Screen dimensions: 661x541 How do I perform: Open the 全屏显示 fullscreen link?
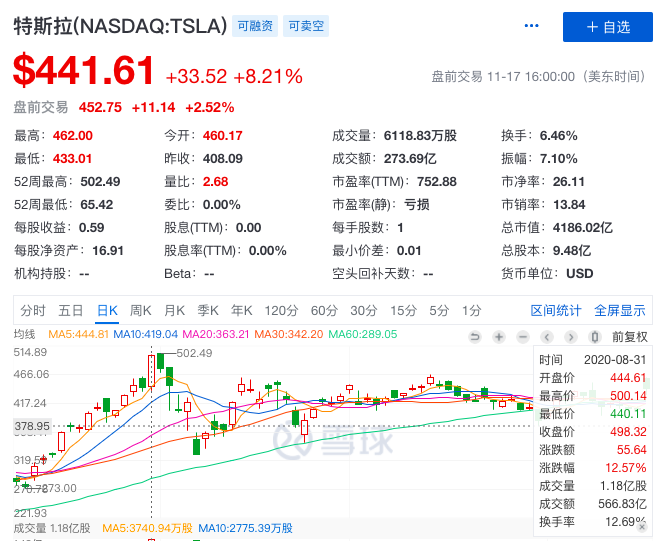pyautogui.click(x=620, y=310)
